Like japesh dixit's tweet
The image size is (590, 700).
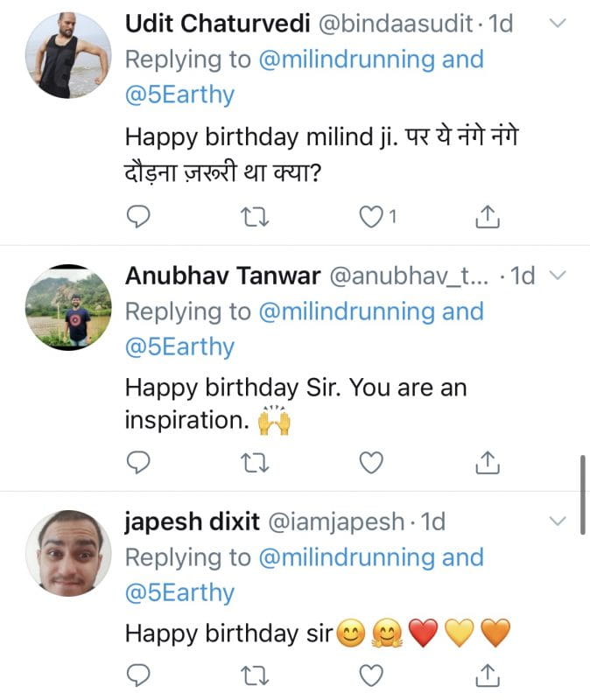point(372,675)
